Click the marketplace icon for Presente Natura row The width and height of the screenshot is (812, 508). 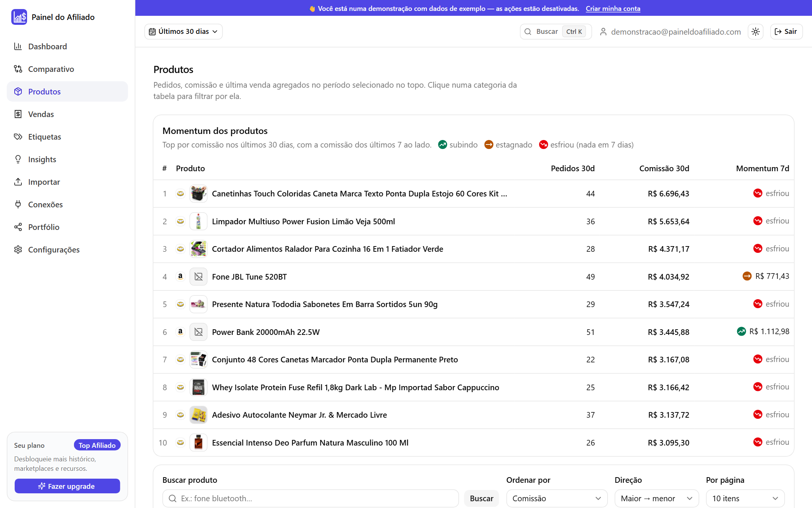180,304
